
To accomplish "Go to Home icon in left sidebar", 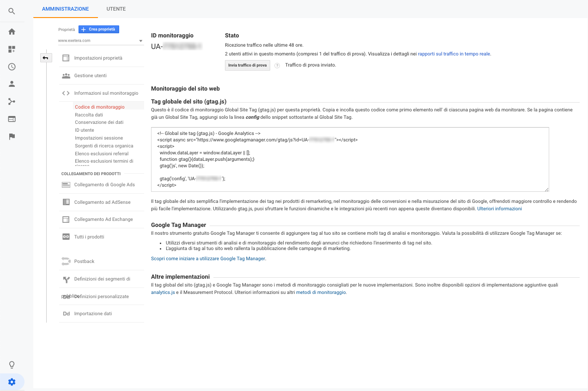I will 12,31.
